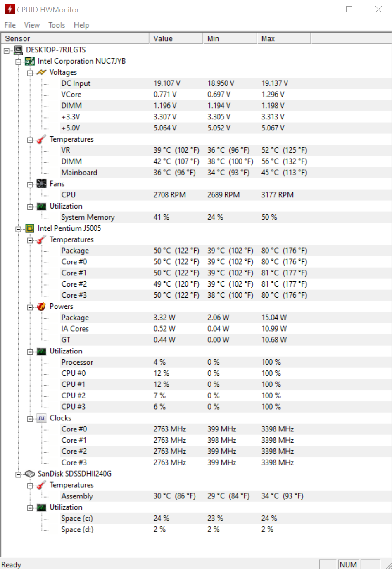Click the Voltages lightning icon

click(41, 72)
